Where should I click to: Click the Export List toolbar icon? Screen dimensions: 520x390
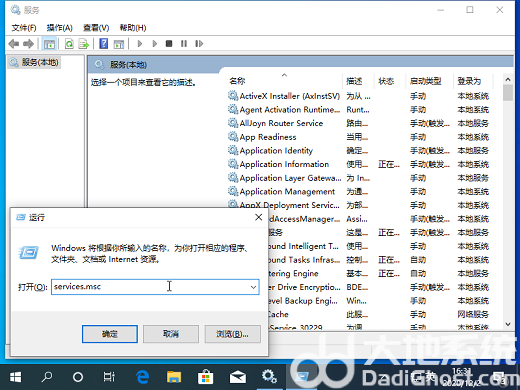(83, 44)
